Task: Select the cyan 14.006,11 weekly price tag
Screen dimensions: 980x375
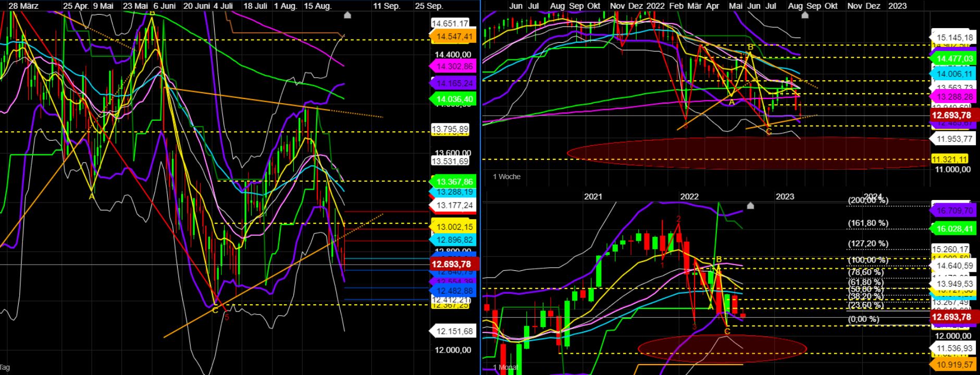Action: (953, 74)
